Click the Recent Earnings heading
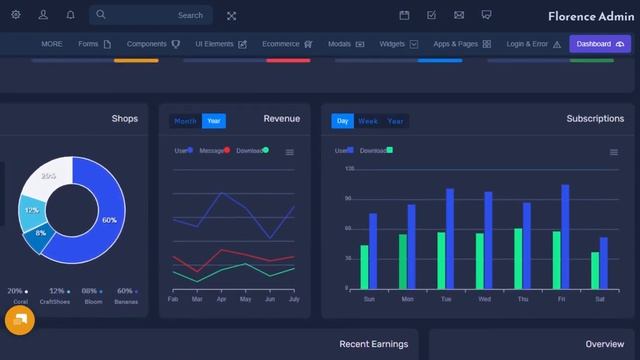 click(x=373, y=344)
